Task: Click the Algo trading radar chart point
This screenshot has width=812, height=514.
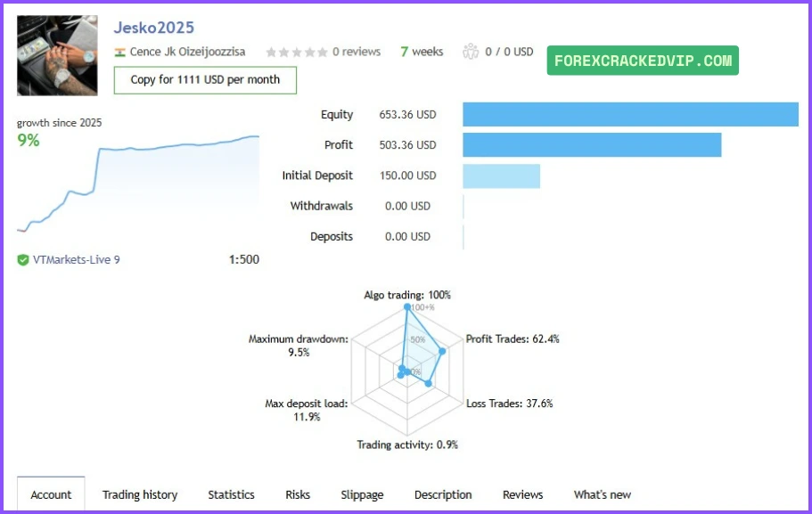Action: pos(408,307)
